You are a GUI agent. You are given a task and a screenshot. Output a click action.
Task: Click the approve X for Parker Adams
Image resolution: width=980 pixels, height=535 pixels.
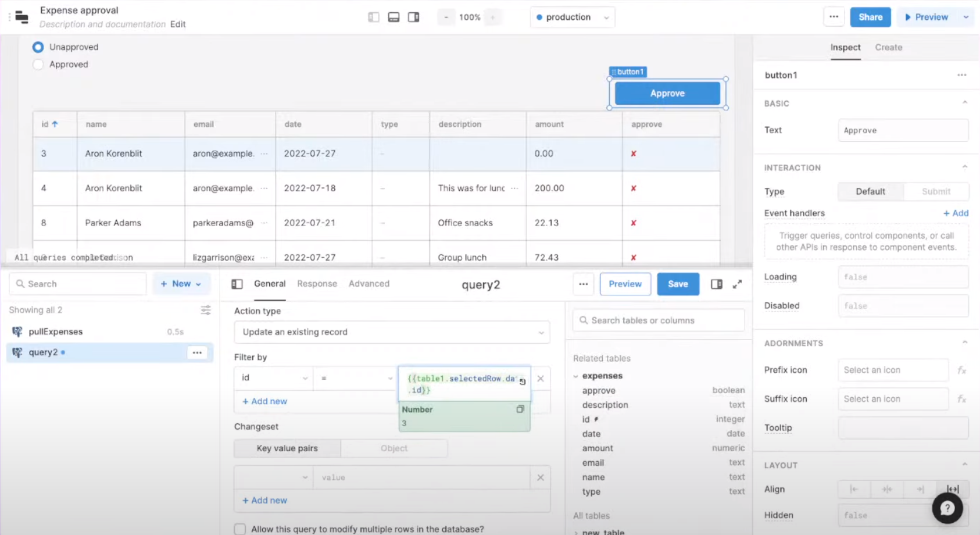pyautogui.click(x=634, y=223)
